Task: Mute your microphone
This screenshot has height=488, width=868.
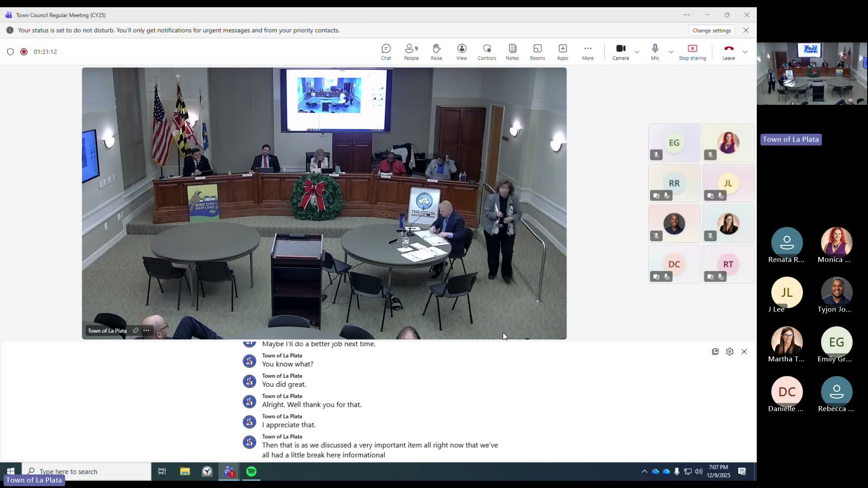Action: 655,52
